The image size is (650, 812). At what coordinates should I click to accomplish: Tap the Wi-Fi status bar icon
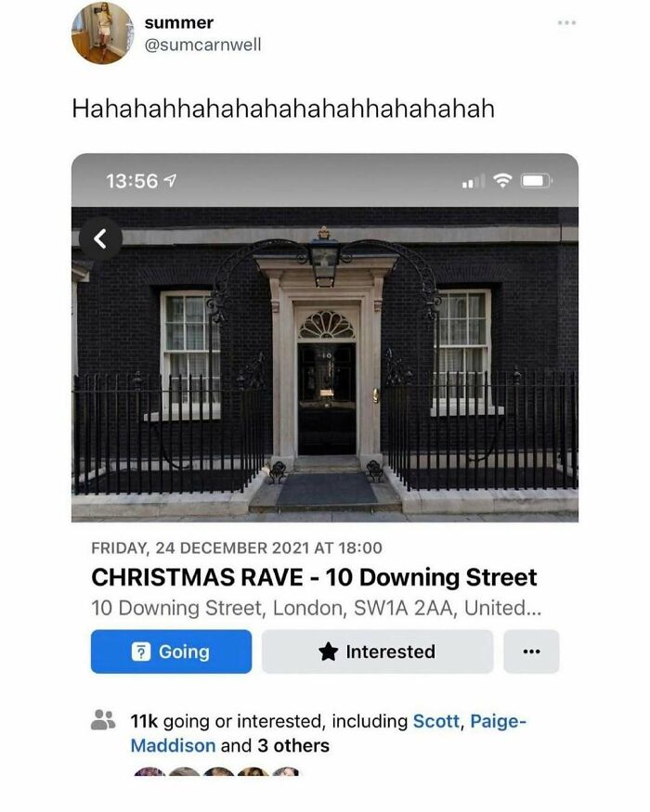click(x=501, y=181)
